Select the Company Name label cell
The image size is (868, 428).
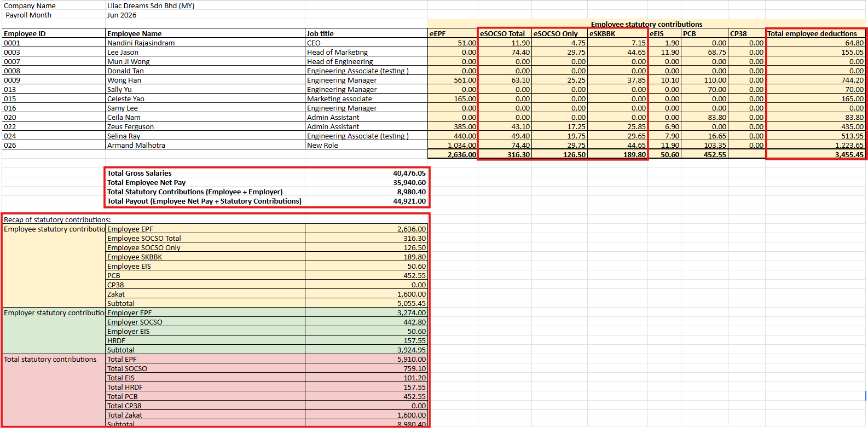(54, 5)
